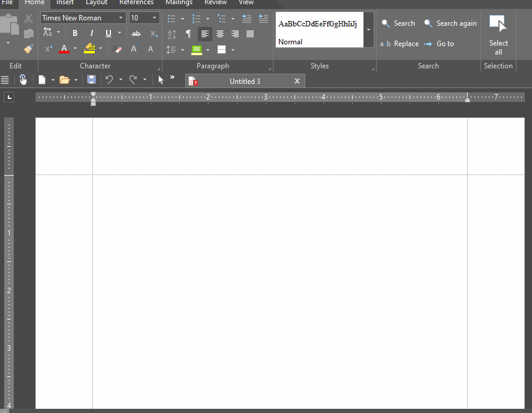The width and height of the screenshot is (532, 413).
Task: Open the Times New Roman font dropdown
Action: [121, 18]
